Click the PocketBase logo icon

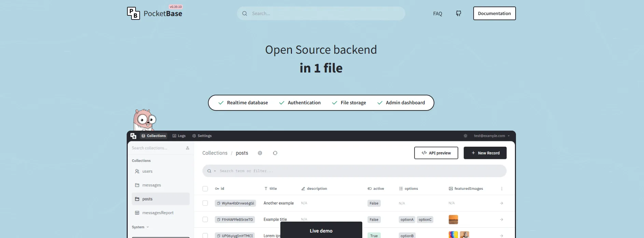tap(134, 13)
